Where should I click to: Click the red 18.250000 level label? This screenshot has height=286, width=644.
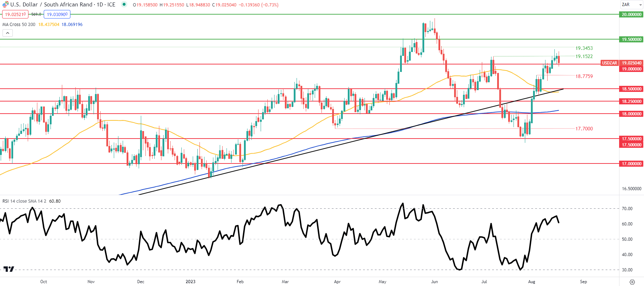click(631, 102)
